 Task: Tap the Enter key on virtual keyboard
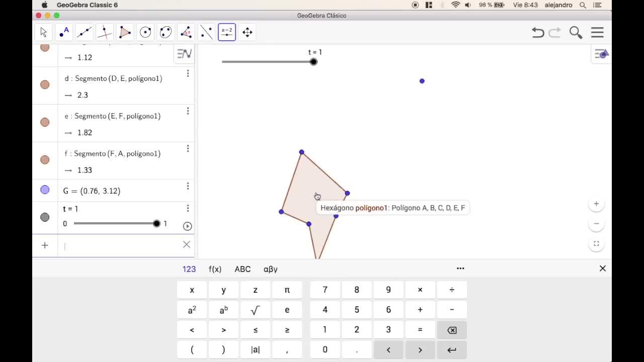(x=452, y=350)
